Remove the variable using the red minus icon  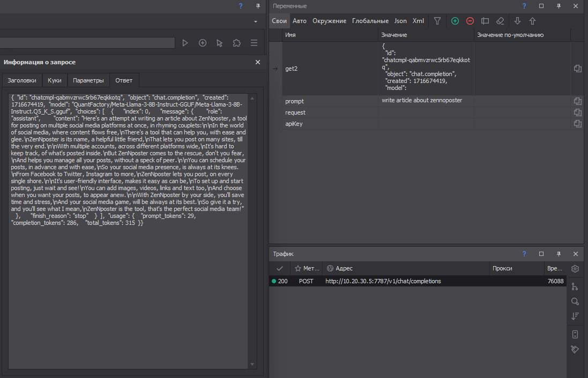click(x=470, y=21)
